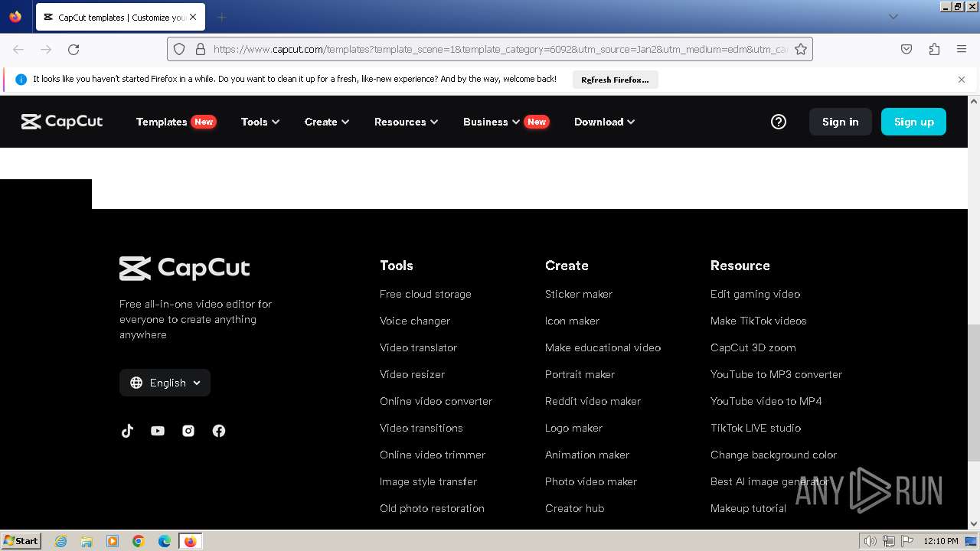Click the help question mark icon
Screen dimensions: 980x551
[x=779, y=122]
